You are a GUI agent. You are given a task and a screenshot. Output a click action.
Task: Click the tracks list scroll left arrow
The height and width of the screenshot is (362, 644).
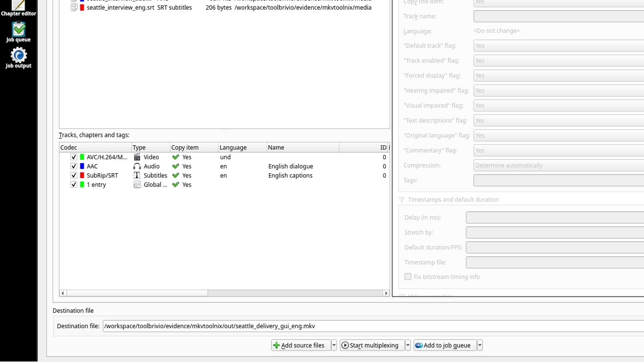tap(62, 293)
